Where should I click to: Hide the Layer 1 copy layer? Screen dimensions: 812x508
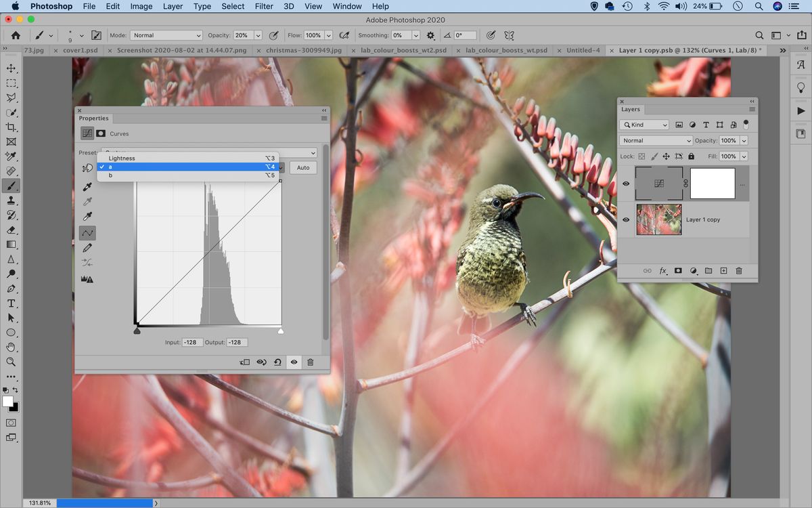[x=626, y=220]
